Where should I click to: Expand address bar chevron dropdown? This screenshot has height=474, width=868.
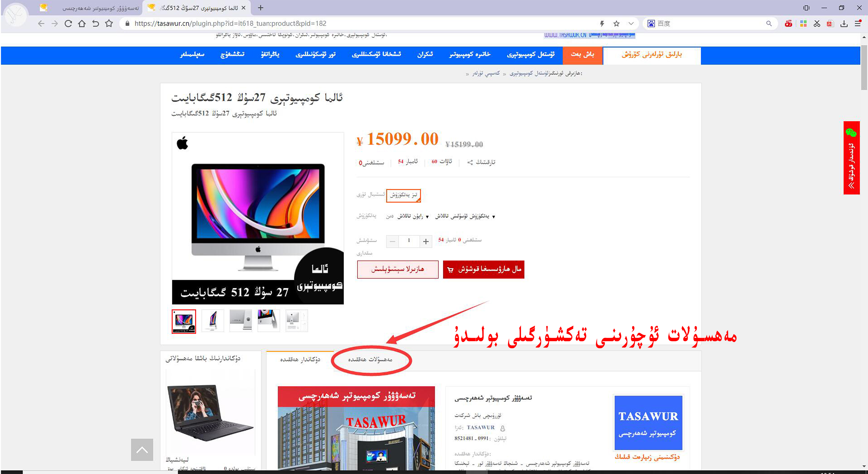[x=631, y=24]
